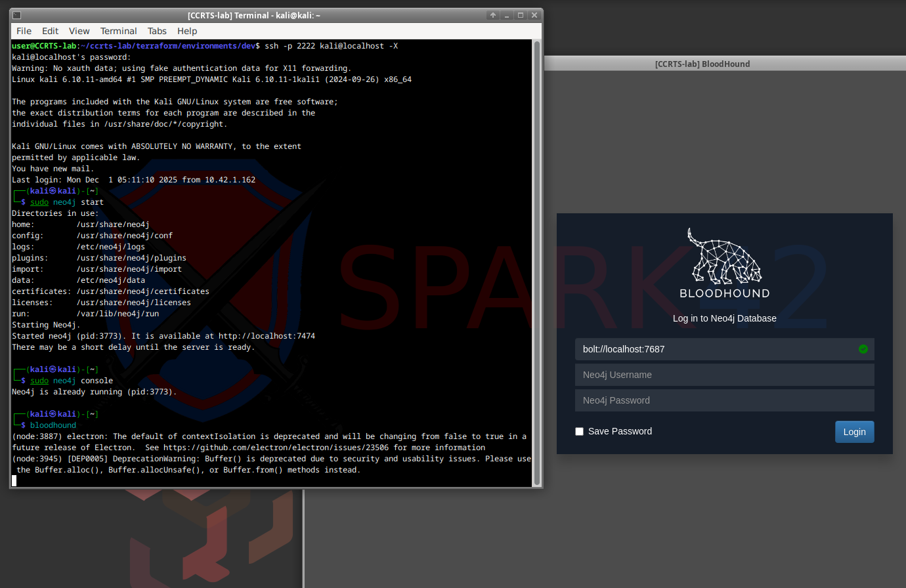Close the Terminal window
906x588 pixels.
click(534, 15)
